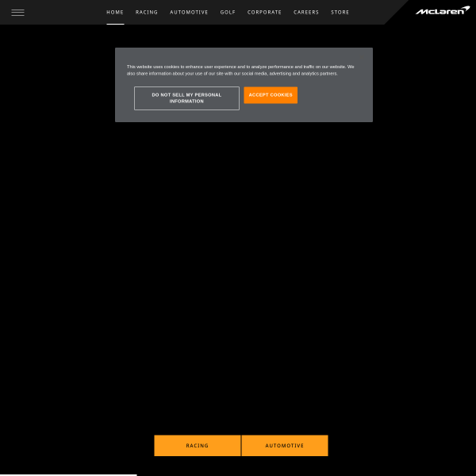
Task: Open the Automotive nav menu item
Action: coord(189,13)
